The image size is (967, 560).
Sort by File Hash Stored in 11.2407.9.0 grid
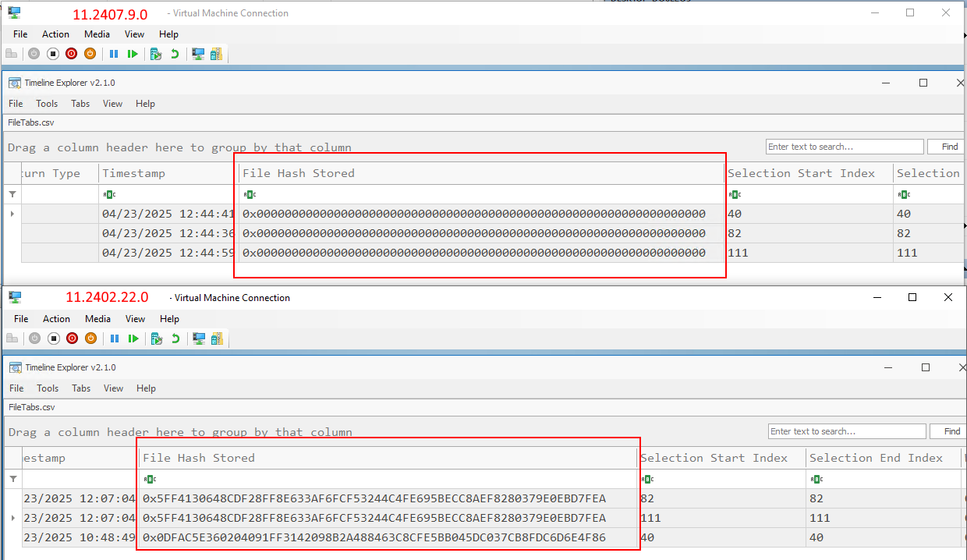pos(481,173)
